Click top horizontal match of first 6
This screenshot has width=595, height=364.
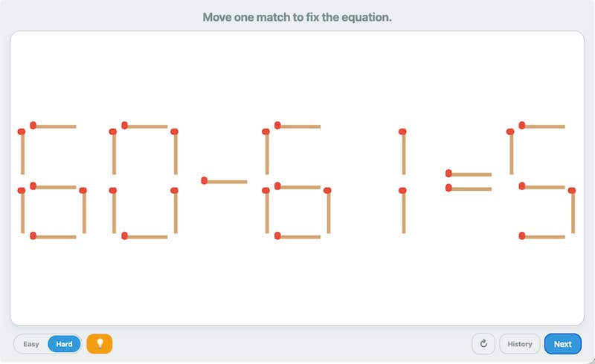click(x=53, y=126)
